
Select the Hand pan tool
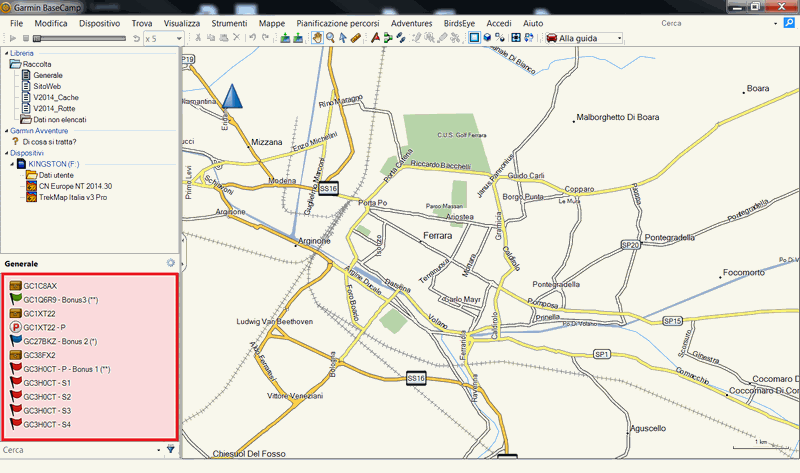click(x=317, y=38)
